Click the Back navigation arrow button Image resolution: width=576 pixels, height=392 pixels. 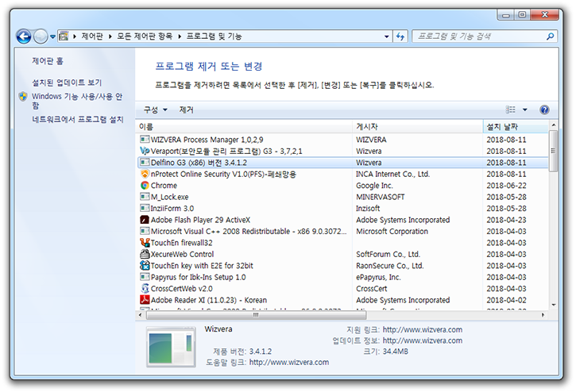(x=24, y=37)
